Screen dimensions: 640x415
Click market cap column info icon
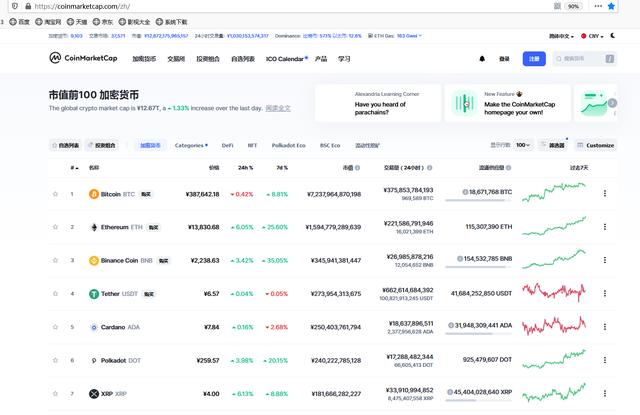click(358, 168)
